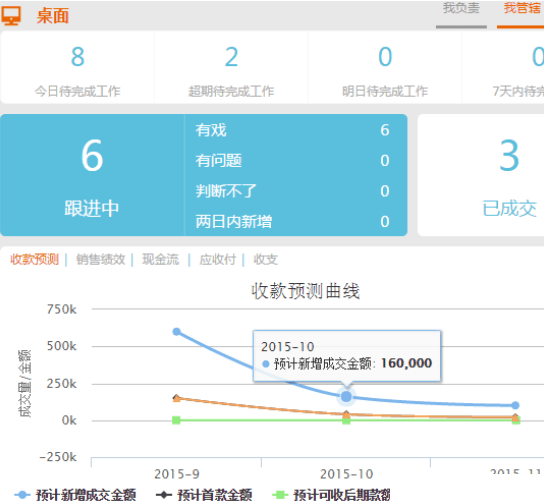Click the blue 2015-9 data point
Viewport: 544px width, 502px height.
coord(177,332)
